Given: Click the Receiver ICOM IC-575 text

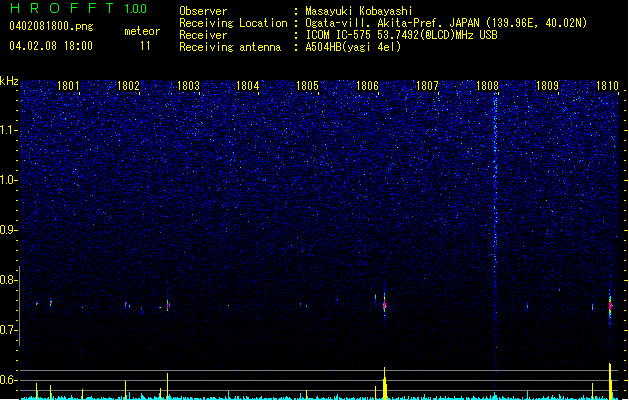Looking at the screenshot, I should click(401, 35).
